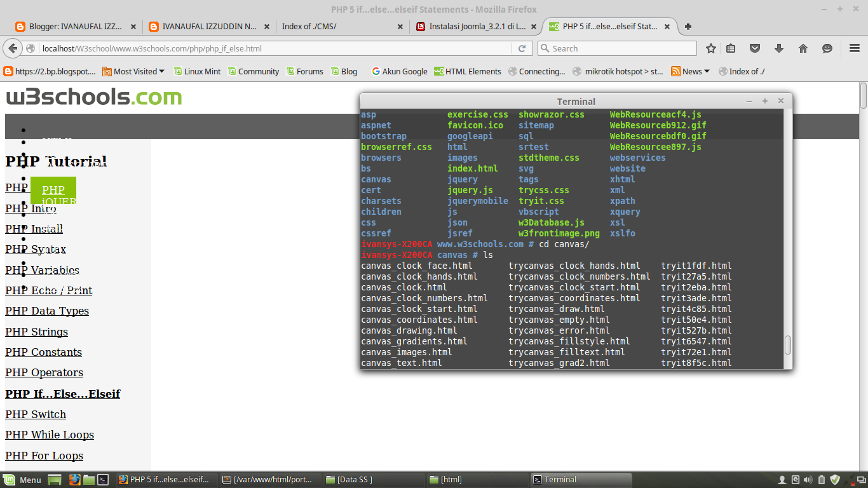Click the disconnected network tray icon

coord(848,480)
